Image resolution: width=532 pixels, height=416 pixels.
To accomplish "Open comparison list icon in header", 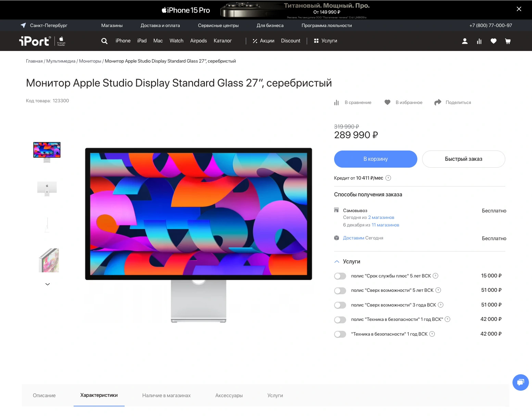I will point(479,41).
